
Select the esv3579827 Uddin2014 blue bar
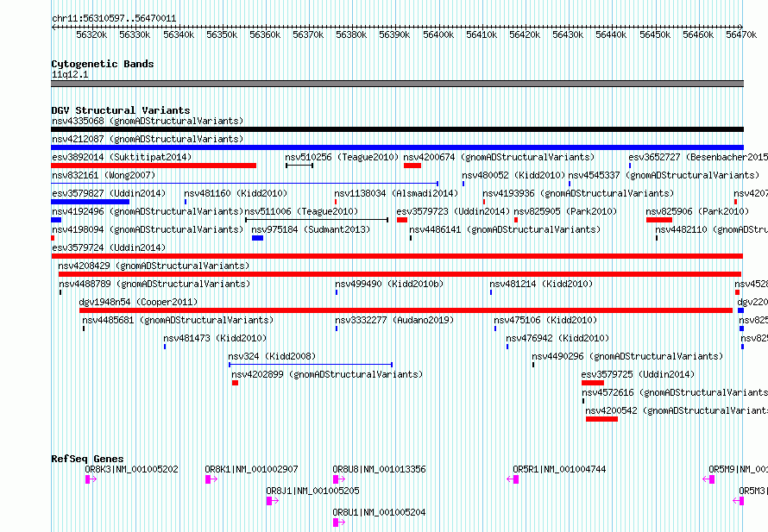click(x=90, y=202)
